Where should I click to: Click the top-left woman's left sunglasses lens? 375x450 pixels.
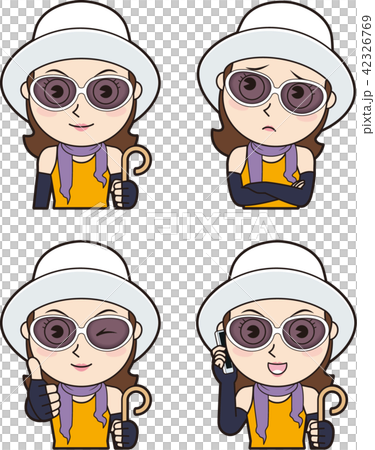click(56, 92)
